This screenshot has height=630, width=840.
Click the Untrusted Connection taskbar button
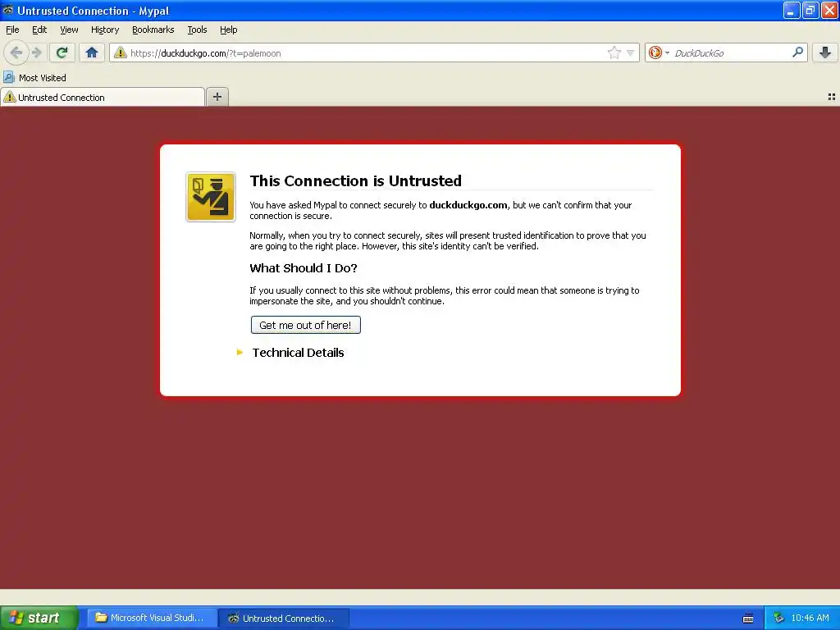click(x=285, y=619)
